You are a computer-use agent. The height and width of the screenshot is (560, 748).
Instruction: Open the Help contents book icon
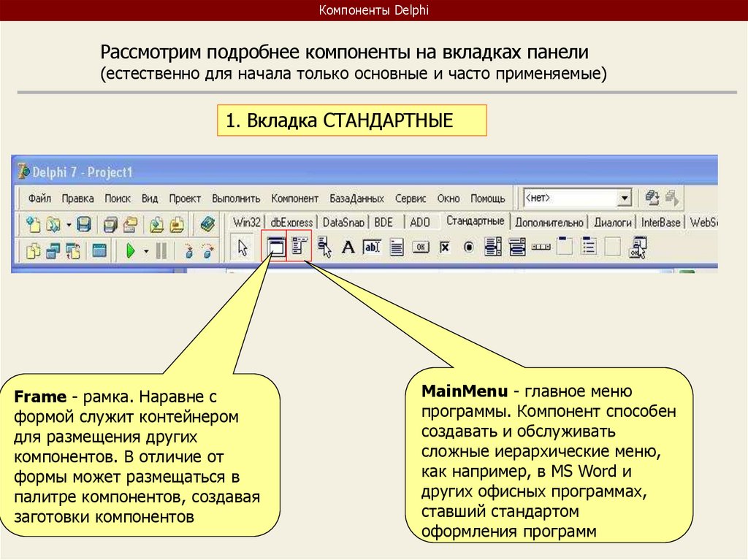click(x=207, y=223)
